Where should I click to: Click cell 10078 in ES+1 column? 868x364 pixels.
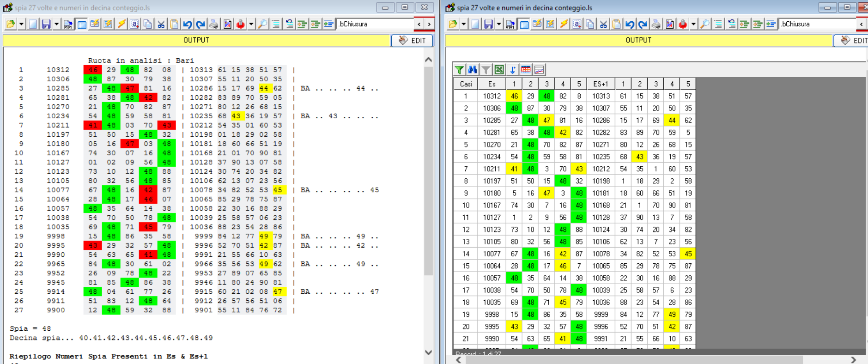(601, 254)
